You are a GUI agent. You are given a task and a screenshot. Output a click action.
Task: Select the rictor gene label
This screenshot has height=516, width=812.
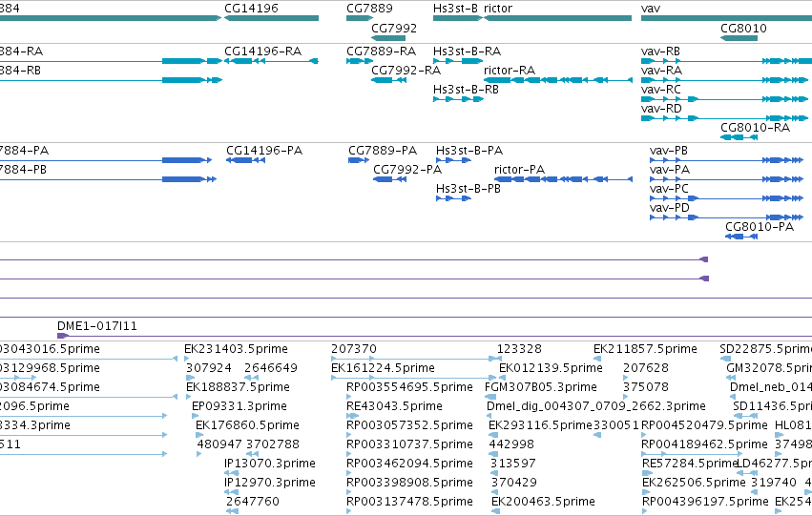coord(498,9)
